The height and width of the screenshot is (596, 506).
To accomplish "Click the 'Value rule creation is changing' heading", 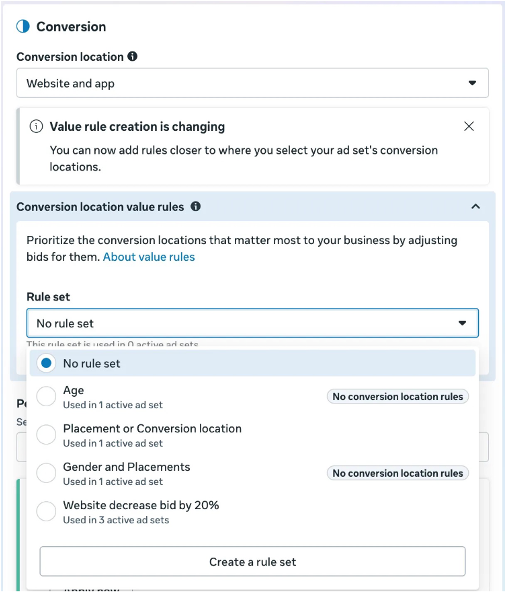I will click(137, 127).
